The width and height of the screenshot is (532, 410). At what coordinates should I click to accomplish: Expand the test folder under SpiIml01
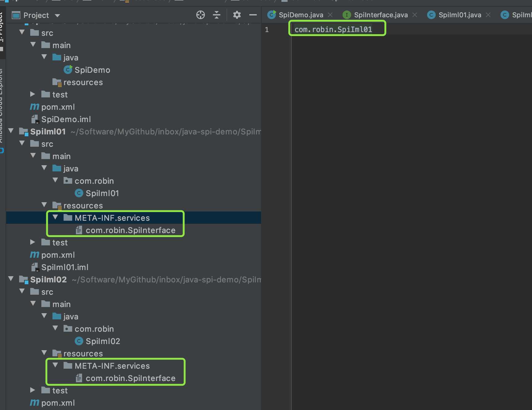point(33,242)
